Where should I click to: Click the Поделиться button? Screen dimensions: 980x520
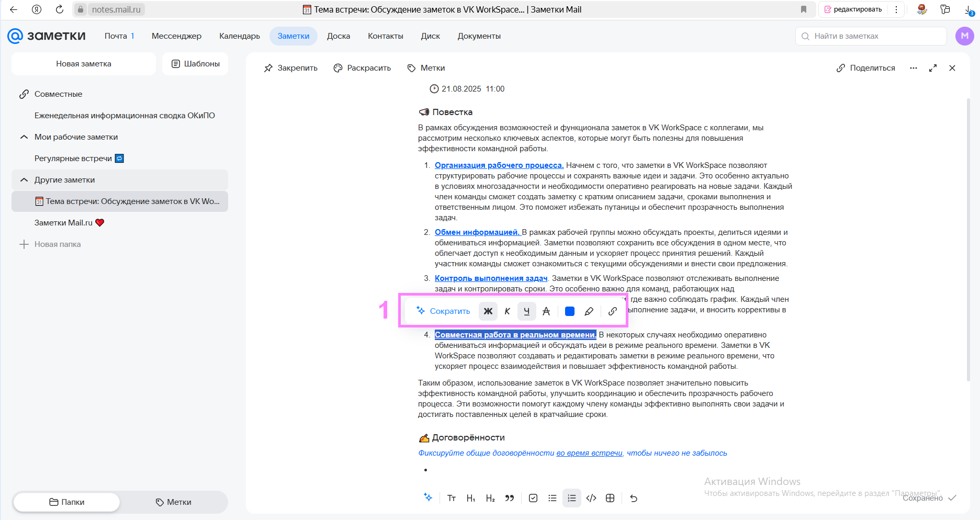click(x=866, y=68)
